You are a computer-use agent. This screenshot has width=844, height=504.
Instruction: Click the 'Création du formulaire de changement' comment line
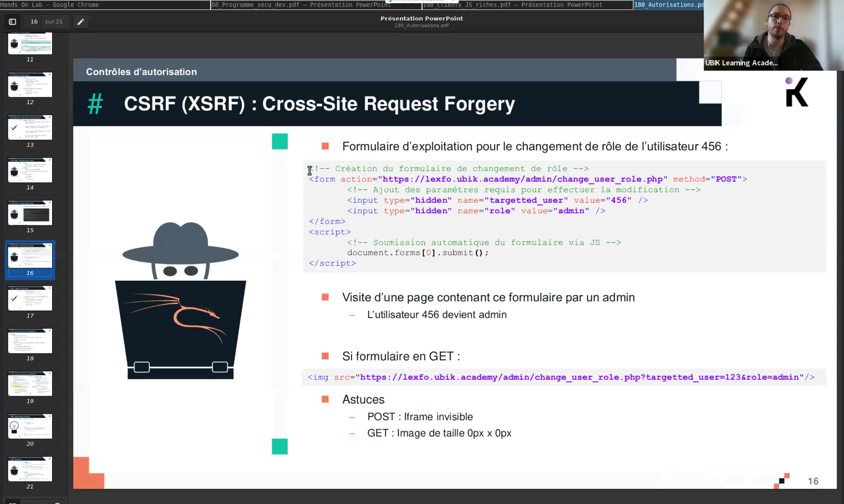pos(449,169)
